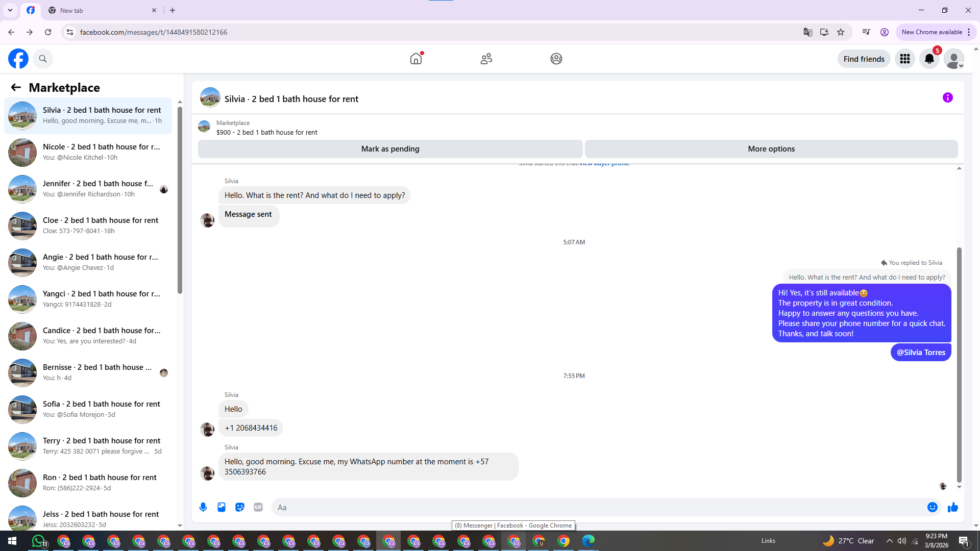
Task: Open Facebook menu grid icon
Action: (904, 59)
